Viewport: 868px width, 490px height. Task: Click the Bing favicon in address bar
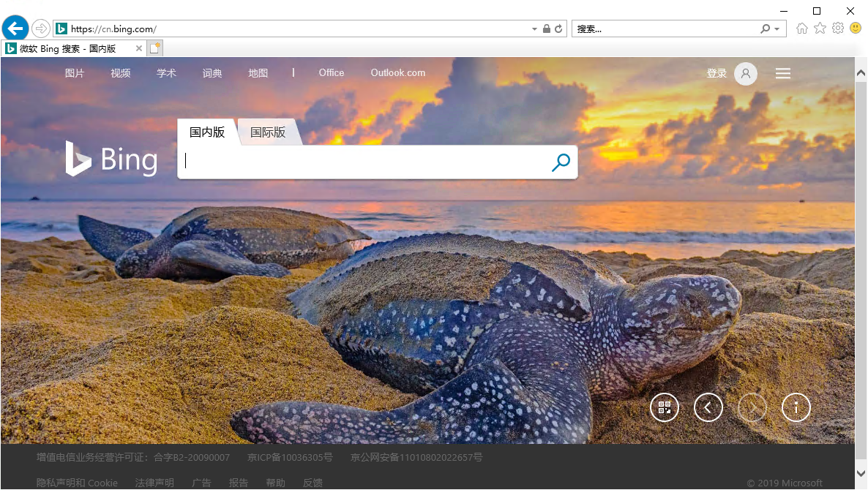pos(61,29)
